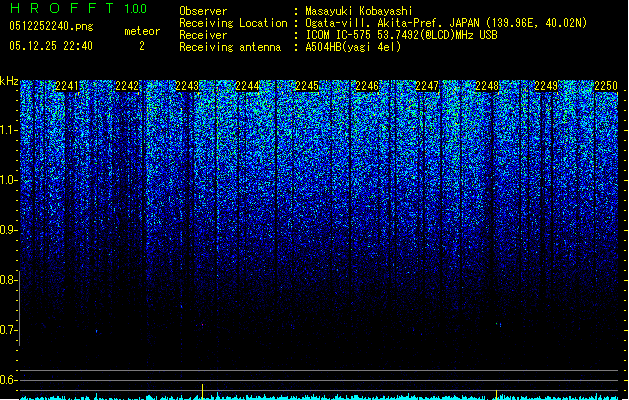Image resolution: width=629 pixels, height=400 pixels.
Task: Click the 0.7 frequency axis label
Action: (9, 330)
